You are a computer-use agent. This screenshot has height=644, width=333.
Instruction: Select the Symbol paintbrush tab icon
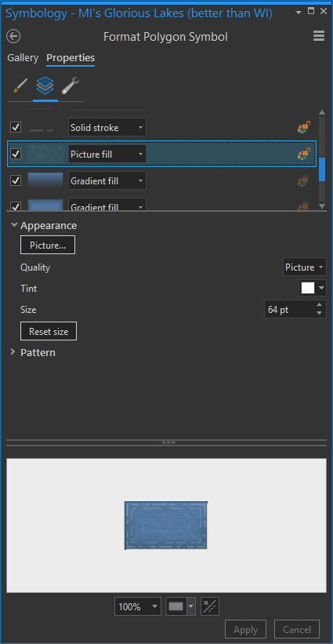coord(20,86)
